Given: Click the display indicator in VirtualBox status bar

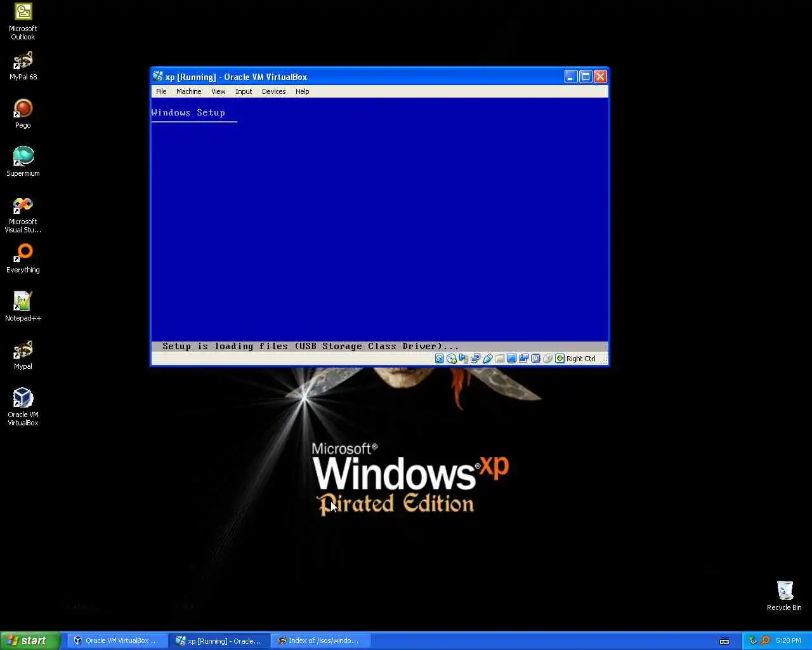Looking at the screenshot, I should [x=511, y=359].
